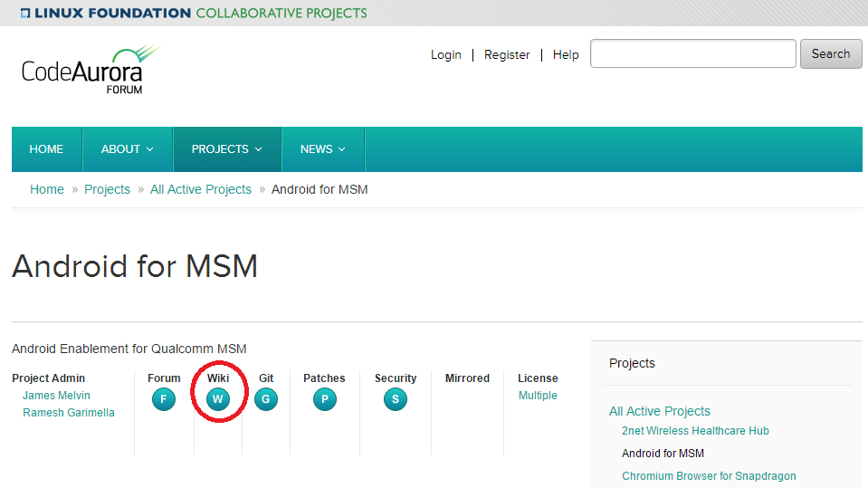This screenshot has width=868, height=488.
Task: Open the NEWS menu item
Action: click(323, 149)
